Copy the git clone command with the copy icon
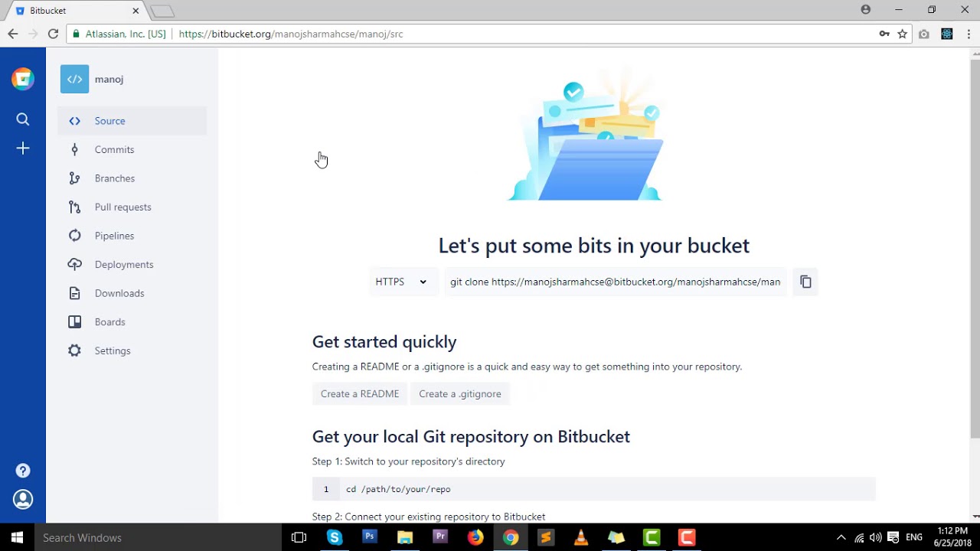This screenshot has width=980, height=551. tap(805, 282)
